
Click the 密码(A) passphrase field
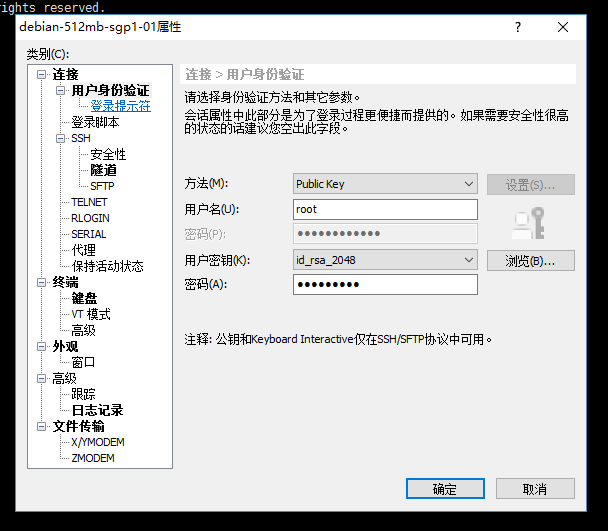click(385, 285)
